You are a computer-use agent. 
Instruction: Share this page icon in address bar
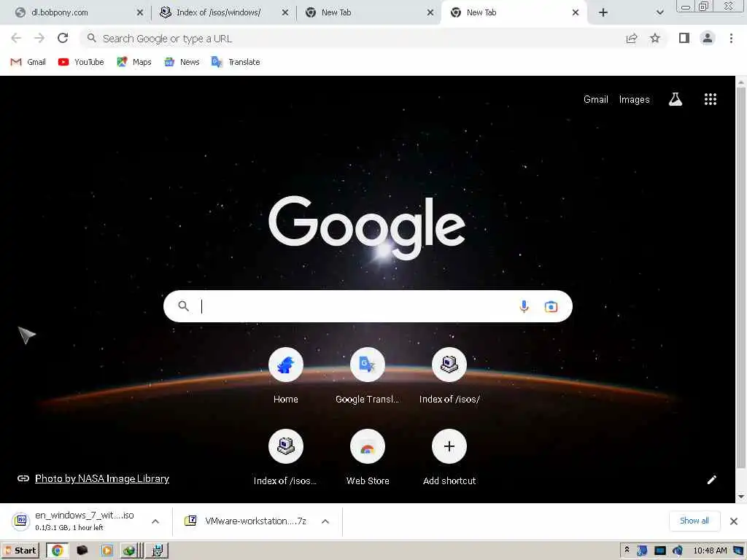pos(632,38)
